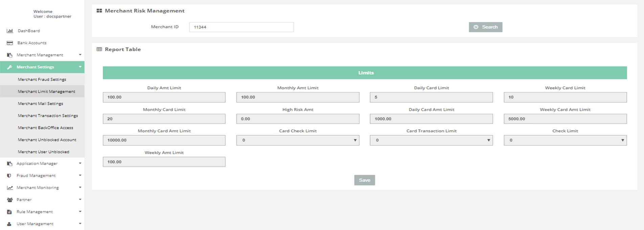Click the DashBoard chart icon
644x230 pixels.
(x=10, y=31)
